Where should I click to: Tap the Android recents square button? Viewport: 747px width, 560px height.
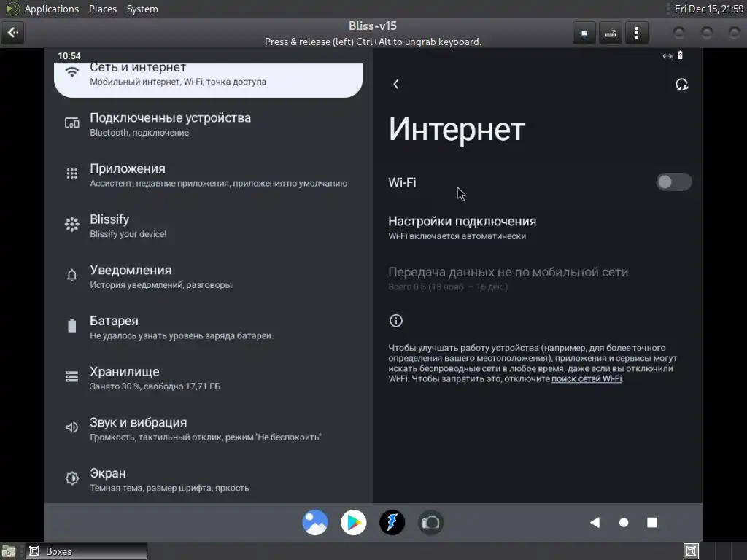(652, 523)
